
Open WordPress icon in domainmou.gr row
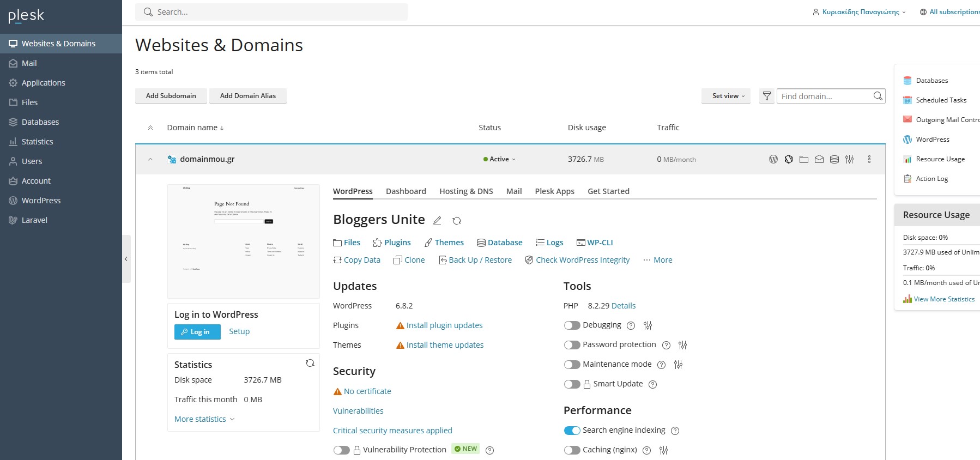tap(773, 159)
